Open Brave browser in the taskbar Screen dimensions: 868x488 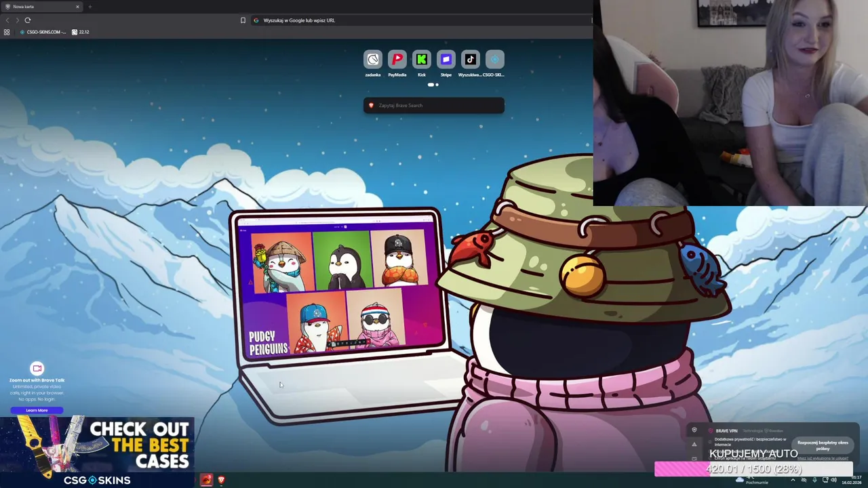[221, 480]
